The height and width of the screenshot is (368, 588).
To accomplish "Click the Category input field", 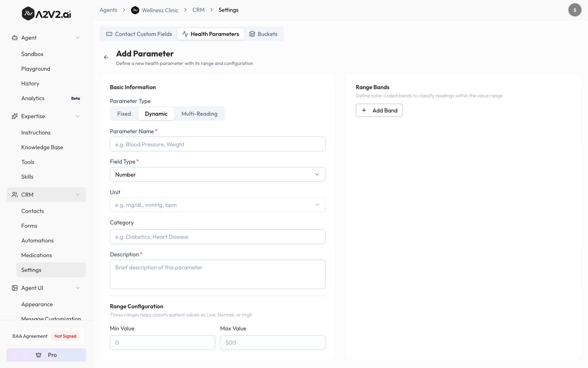I will [218, 237].
